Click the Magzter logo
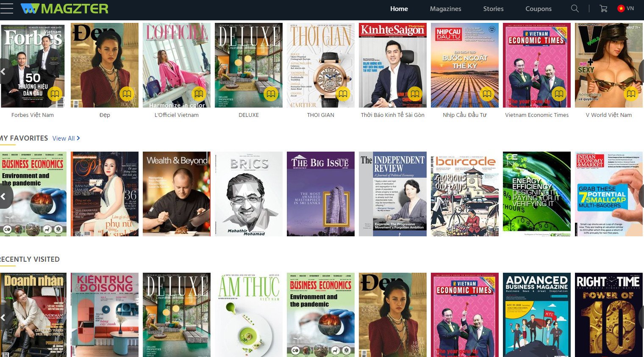 (x=64, y=8)
